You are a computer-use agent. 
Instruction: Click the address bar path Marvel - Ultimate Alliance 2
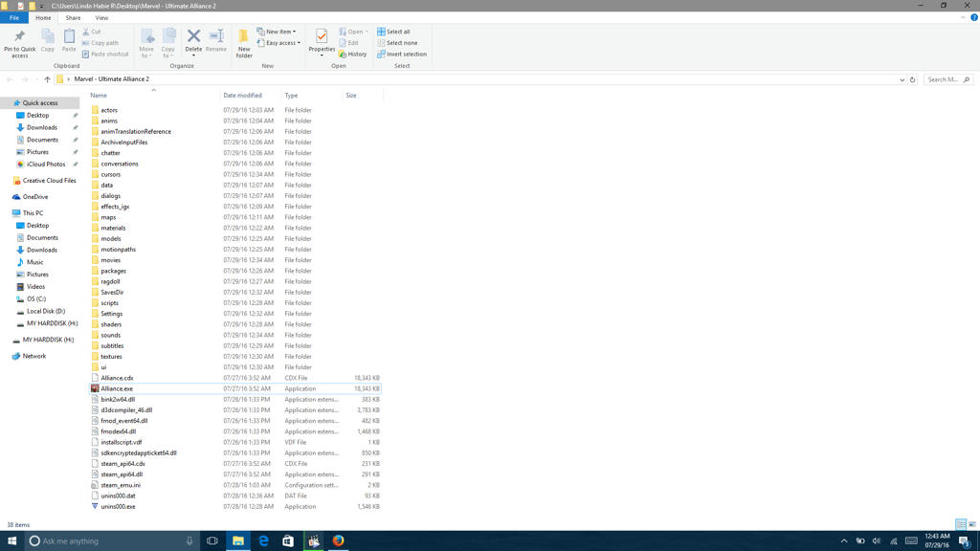pyautogui.click(x=111, y=79)
